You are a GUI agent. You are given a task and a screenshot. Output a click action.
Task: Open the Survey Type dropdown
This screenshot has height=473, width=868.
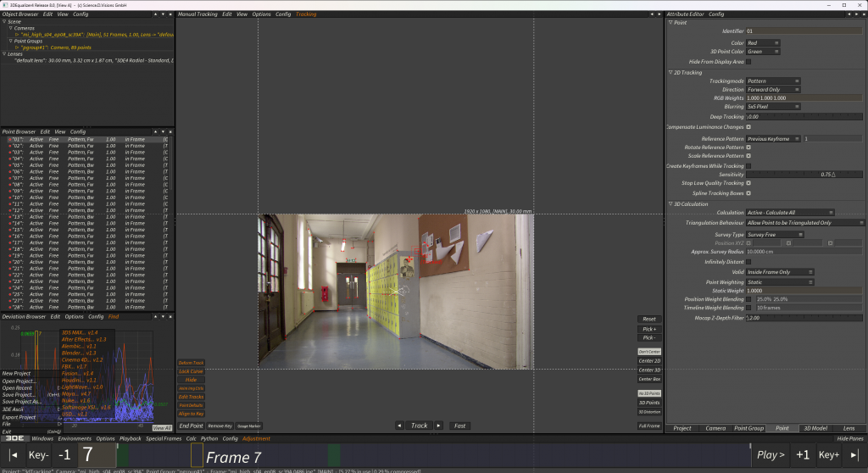click(775, 235)
